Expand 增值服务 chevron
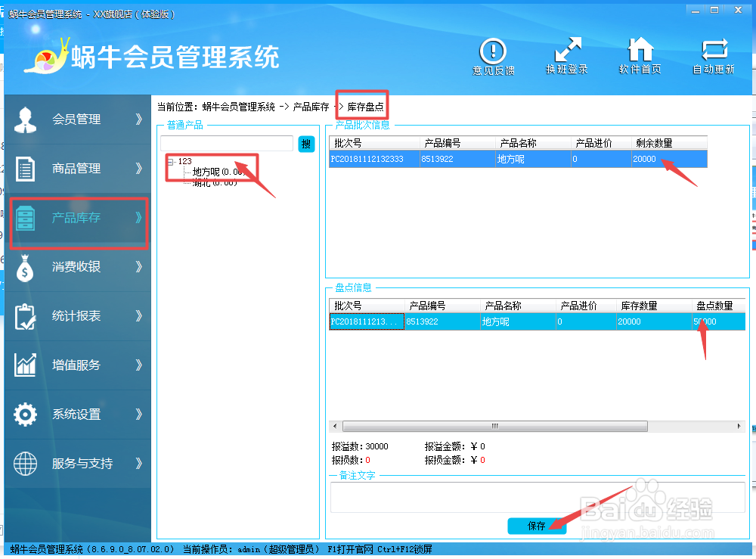Screen dimensions: 756x559 pos(139,365)
